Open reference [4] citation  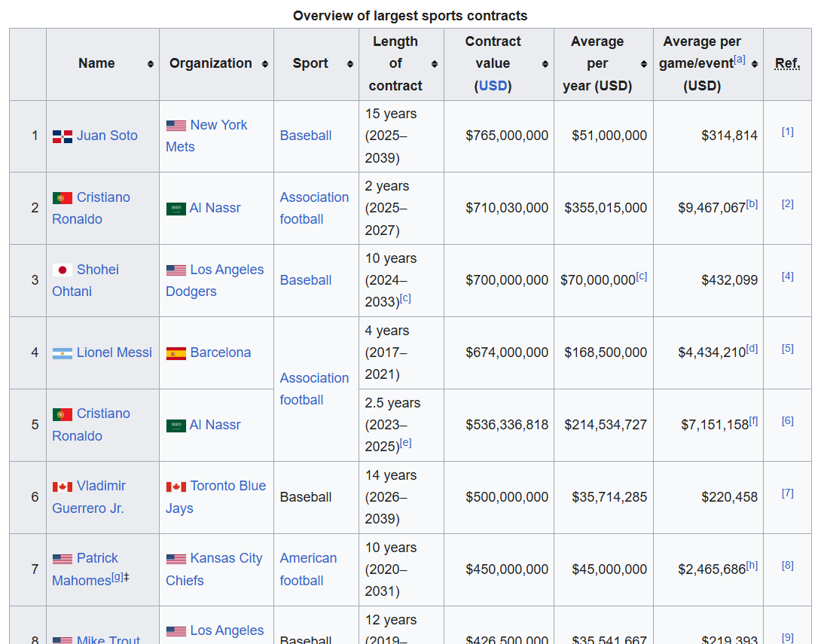(x=788, y=276)
